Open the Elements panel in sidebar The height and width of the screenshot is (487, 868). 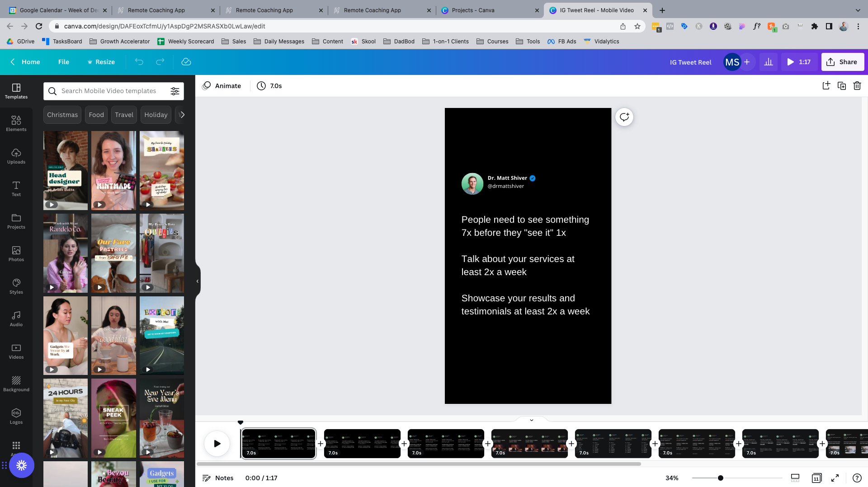point(16,123)
